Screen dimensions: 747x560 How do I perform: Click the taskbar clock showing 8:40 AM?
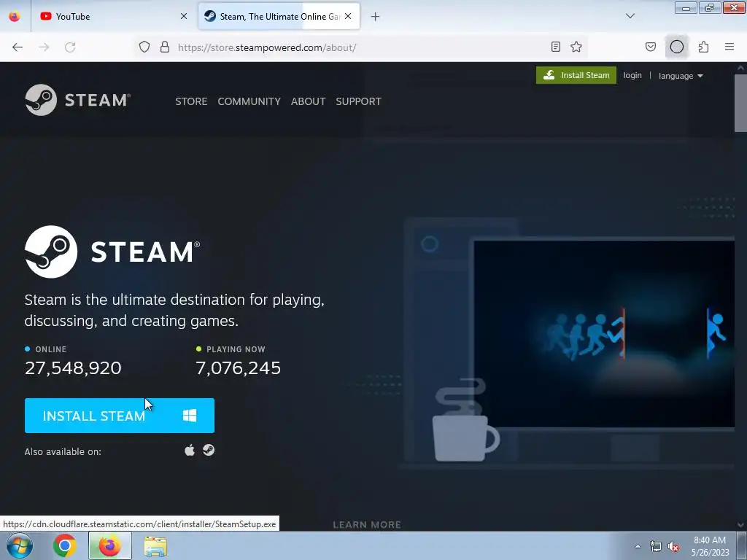coord(710,546)
